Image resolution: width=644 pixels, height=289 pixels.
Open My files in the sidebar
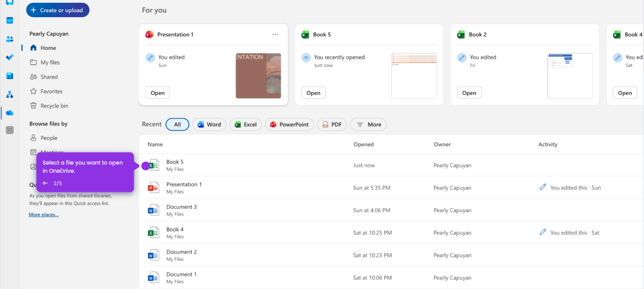(x=50, y=62)
